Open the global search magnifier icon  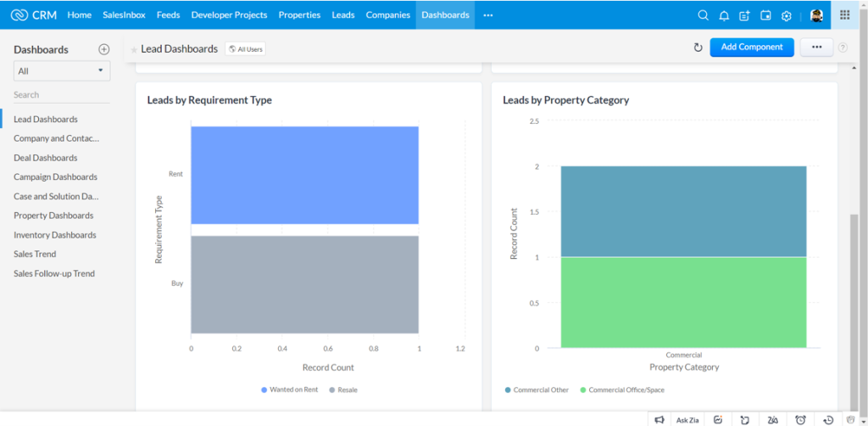[703, 15]
